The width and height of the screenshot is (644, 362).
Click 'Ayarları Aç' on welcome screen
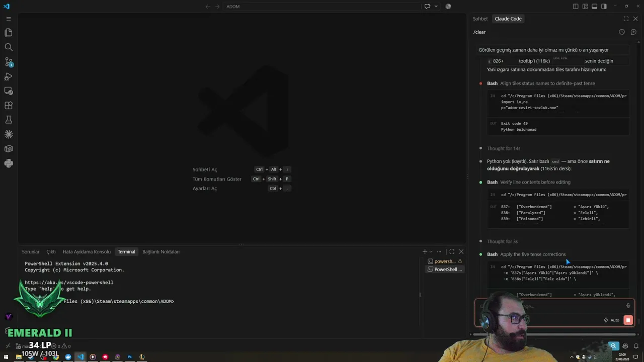205,189
